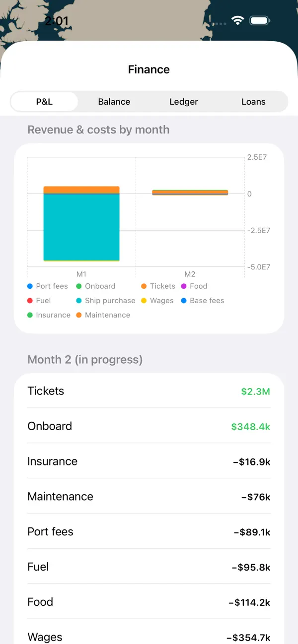Image resolution: width=298 pixels, height=644 pixels.
Task: Tap the Wi-Fi status bar icon
Action: point(238,20)
